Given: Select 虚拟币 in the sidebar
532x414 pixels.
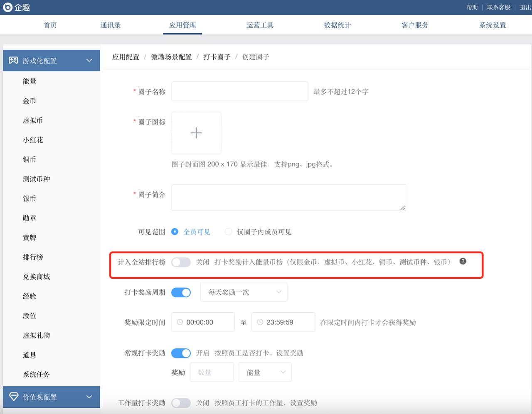Looking at the screenshot, I should click(x=33, y=120).
